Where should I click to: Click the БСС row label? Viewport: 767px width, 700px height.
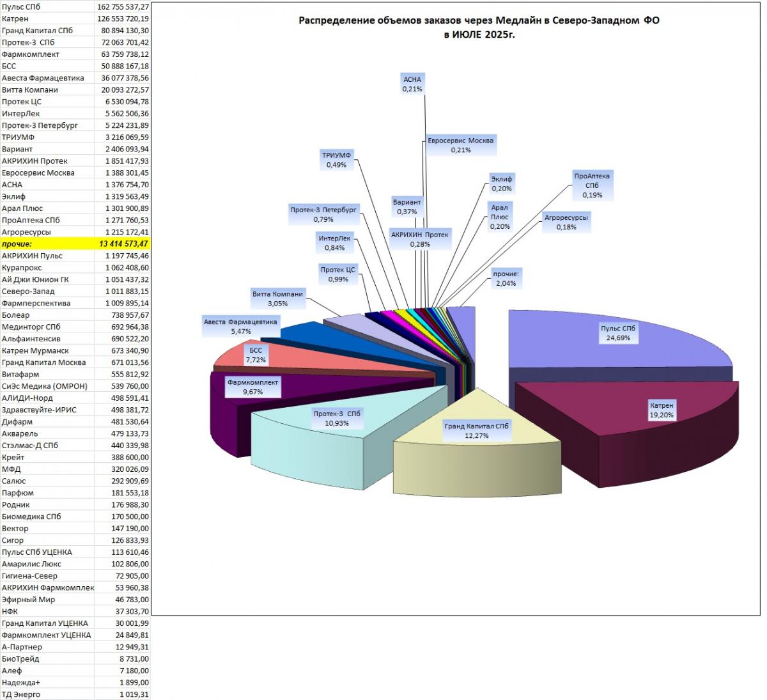click(x=47, y=66)
